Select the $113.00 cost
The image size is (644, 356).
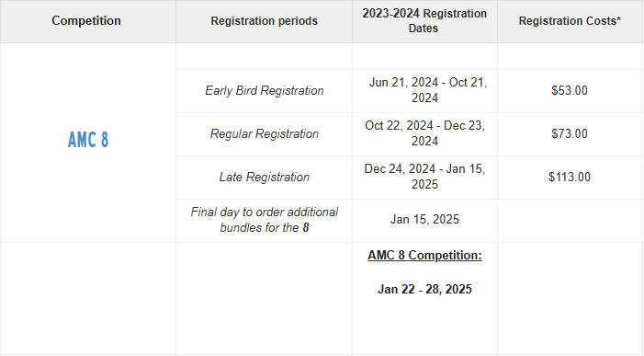click(570, 177)
